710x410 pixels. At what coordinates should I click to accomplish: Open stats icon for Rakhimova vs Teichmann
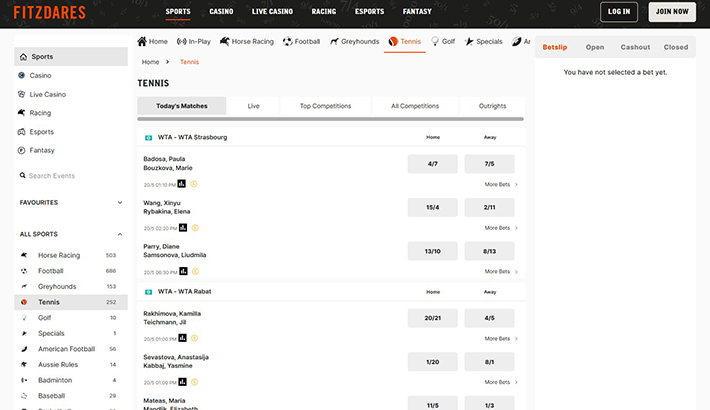(182, 338)
